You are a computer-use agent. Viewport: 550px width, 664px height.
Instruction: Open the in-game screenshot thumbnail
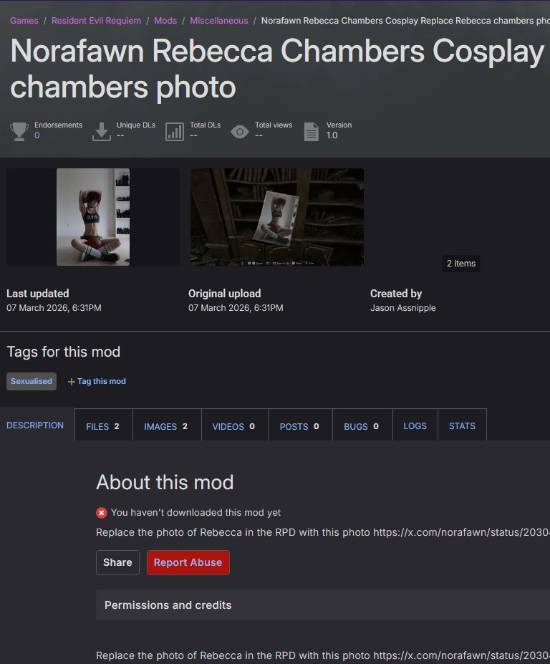coord(277,217)
